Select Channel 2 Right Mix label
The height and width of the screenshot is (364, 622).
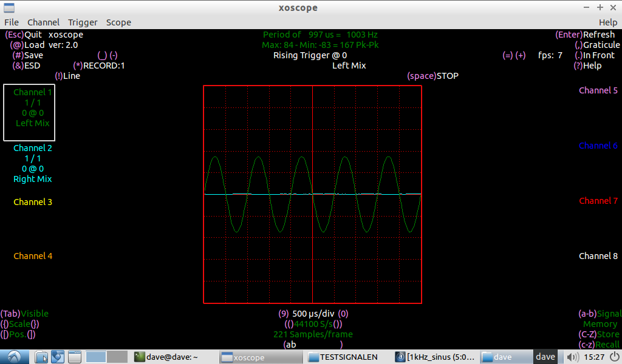pos(33,179)
